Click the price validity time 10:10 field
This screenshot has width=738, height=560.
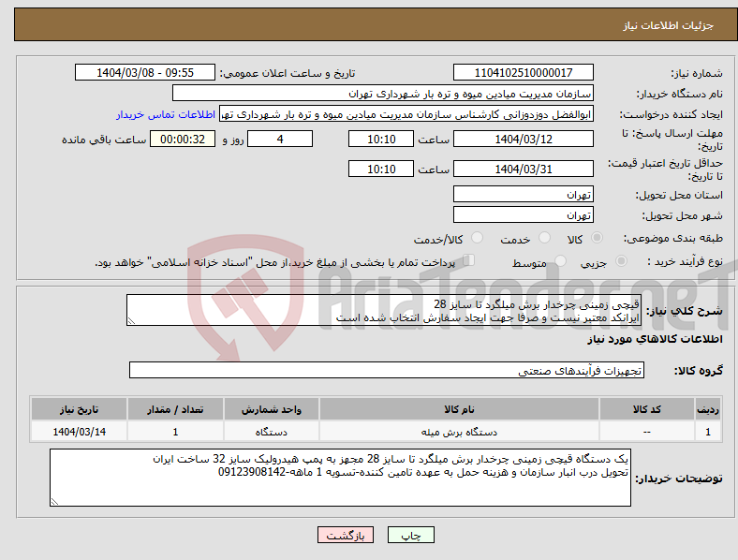pyautogui.click(x=381, y=169)
